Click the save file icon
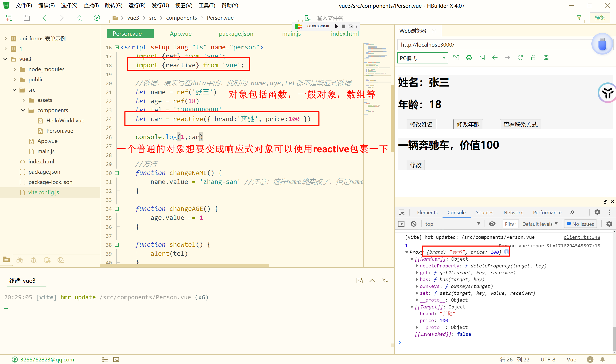Image resolution: width=616 pixels, height=364 pixels. (27, 18)
